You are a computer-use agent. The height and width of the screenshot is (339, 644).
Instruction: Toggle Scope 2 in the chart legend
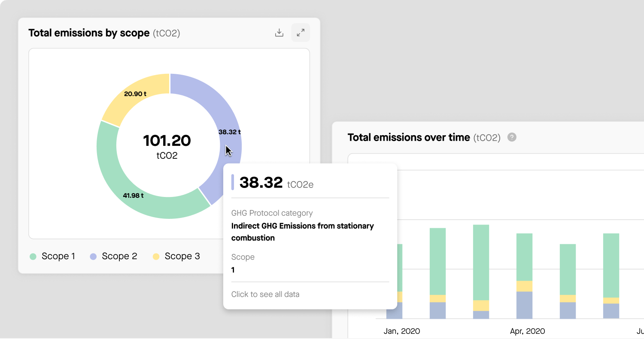tap(113, 256)
